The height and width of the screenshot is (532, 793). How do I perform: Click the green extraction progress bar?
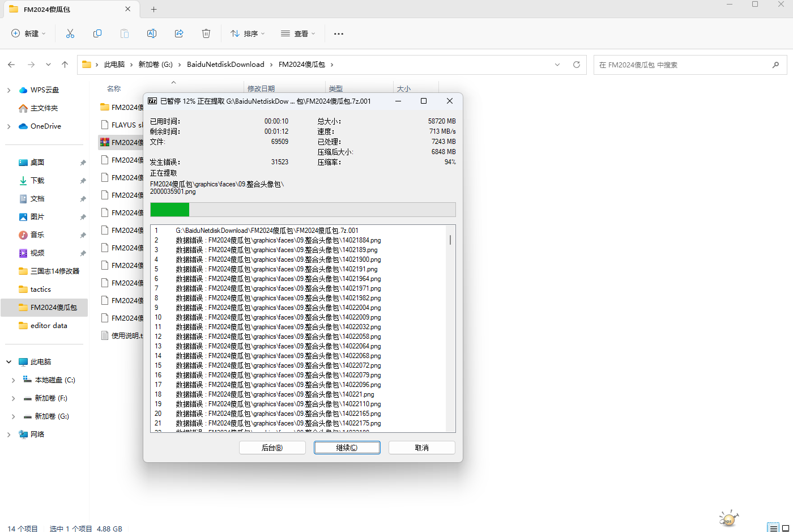coord(169,210)
